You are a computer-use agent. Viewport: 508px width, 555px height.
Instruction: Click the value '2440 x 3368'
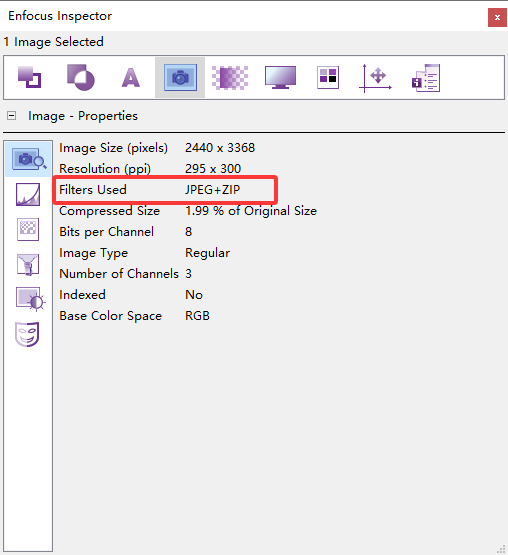[220, 148]
